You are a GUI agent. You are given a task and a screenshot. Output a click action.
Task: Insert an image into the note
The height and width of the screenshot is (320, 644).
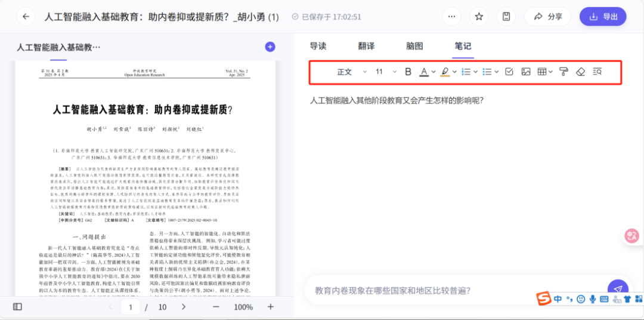click(x=526, y=72)
